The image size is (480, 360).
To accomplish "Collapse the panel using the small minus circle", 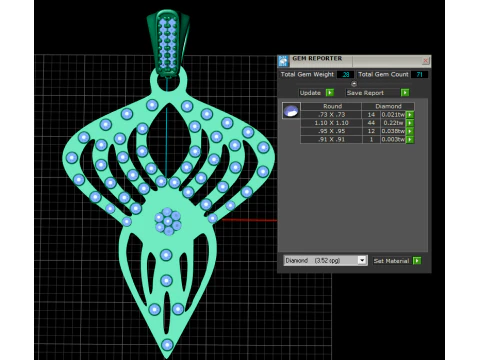I will (354, 84).
